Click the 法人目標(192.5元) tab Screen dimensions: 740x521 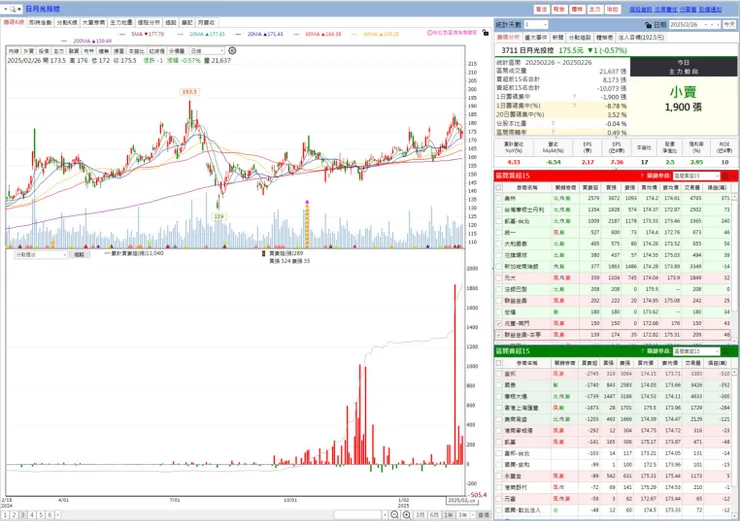[641, 37]
